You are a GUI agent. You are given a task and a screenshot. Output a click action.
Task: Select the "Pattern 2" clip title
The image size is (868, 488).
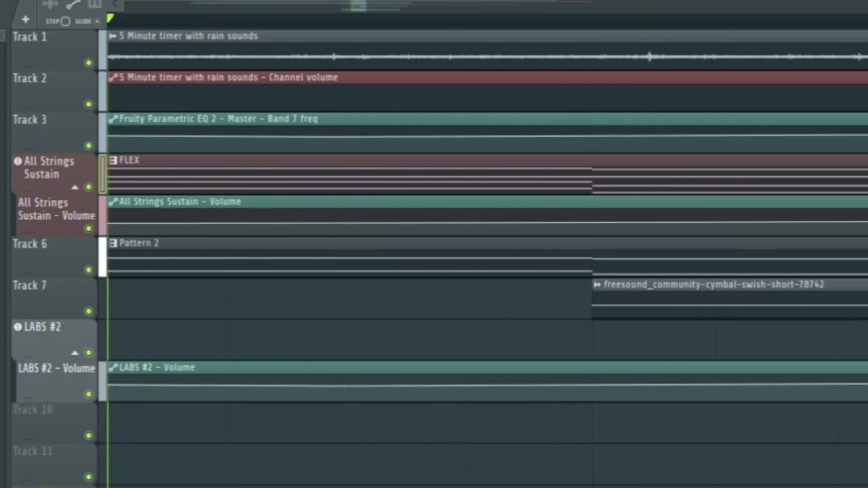(139, 243)
